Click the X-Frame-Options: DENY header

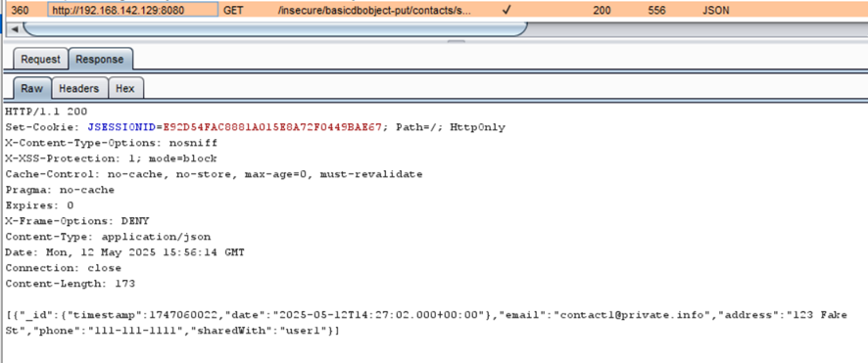[x=77, y=221]
